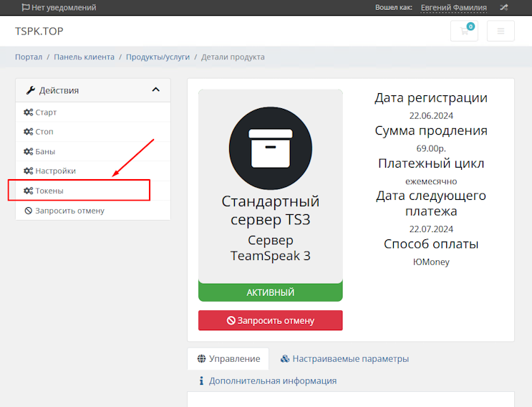This screenshot has height=407, width=532.
Task: Open the Баны action
Action: [93, 151]
